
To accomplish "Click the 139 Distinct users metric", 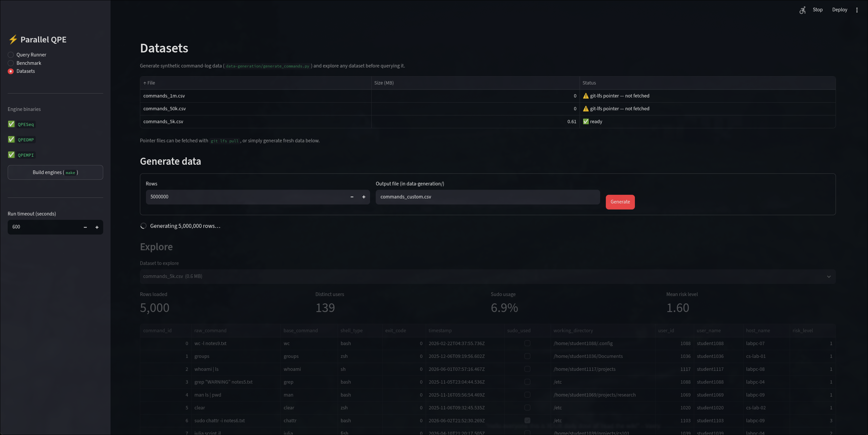I will 325,308.
